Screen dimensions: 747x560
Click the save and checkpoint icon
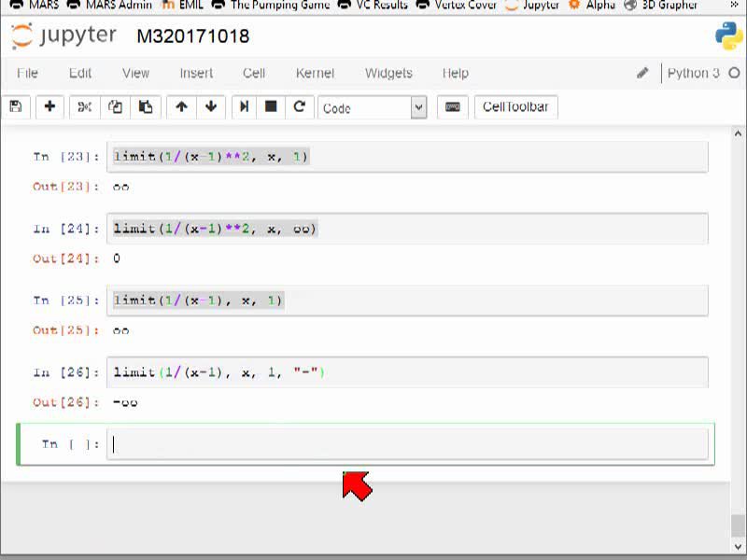(x=16, y=106)
